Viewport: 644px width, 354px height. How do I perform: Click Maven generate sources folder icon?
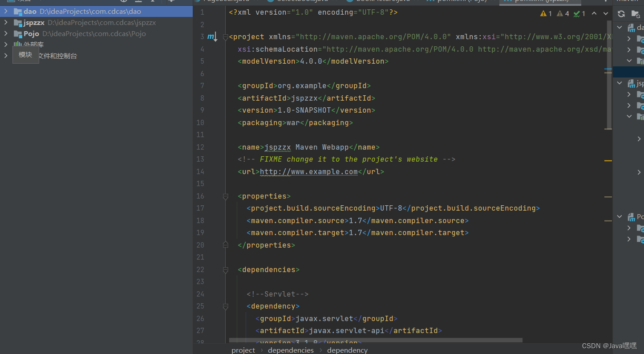pos(636,14)
